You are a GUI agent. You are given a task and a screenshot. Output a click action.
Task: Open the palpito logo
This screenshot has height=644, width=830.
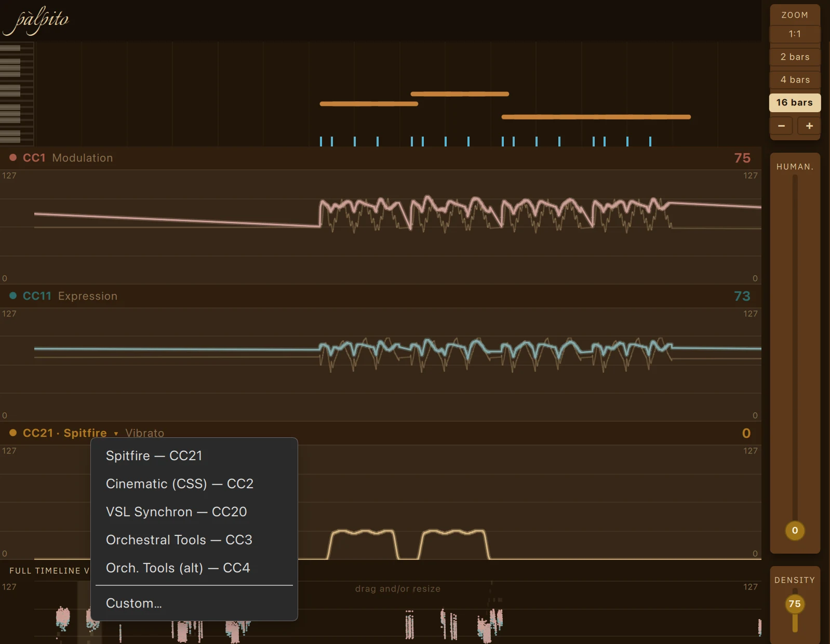tap(35, 20)
